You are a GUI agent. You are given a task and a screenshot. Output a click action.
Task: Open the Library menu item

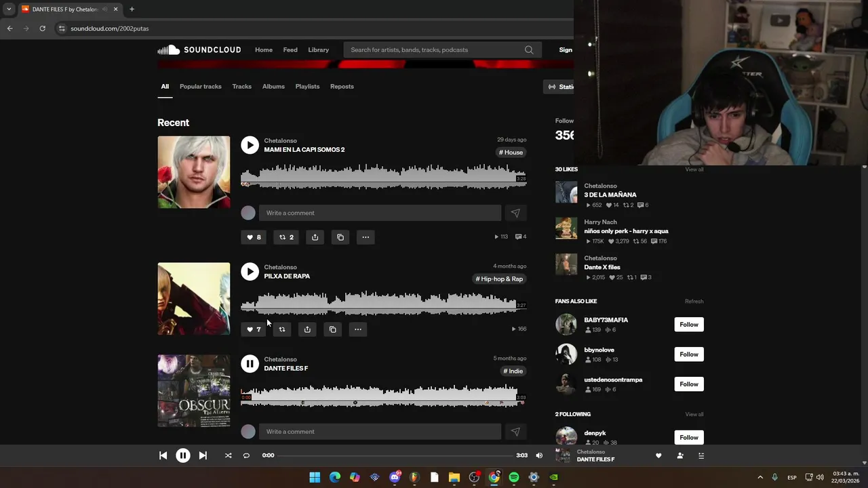click(318, 49)
